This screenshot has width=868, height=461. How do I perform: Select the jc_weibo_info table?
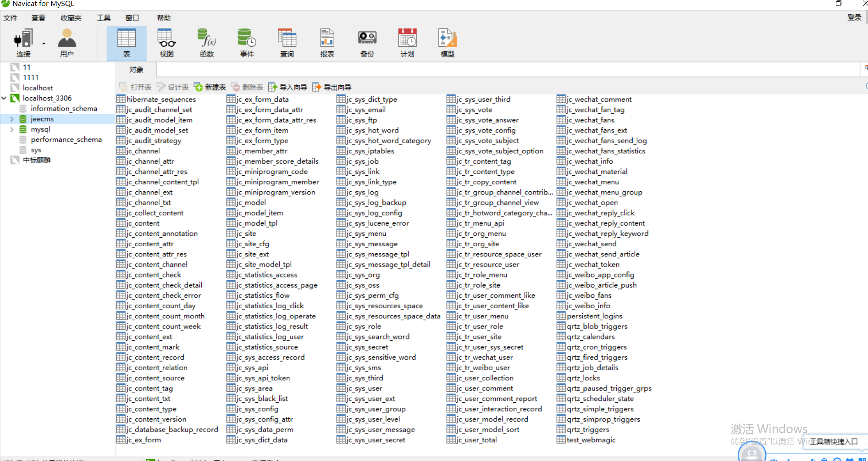click(588, 305)
